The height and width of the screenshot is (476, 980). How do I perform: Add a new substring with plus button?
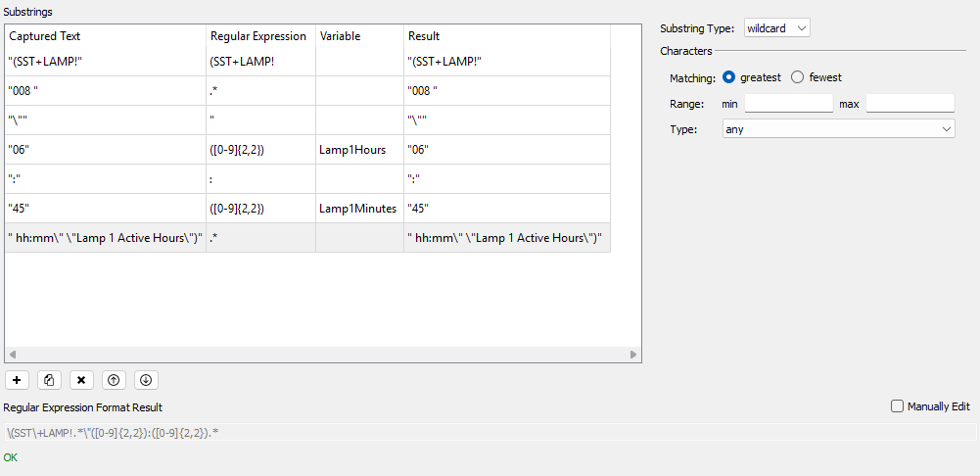click(x=17, y=380)
